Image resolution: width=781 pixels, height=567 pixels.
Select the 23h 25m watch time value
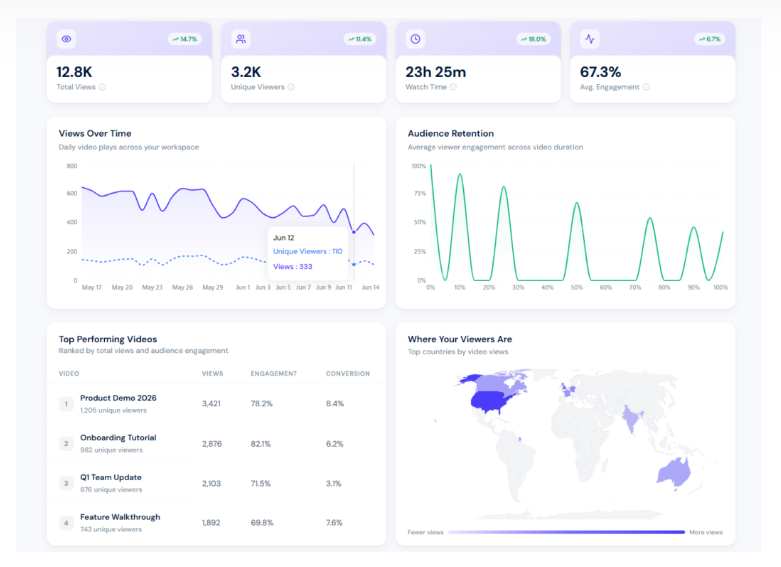pos(436,72)
